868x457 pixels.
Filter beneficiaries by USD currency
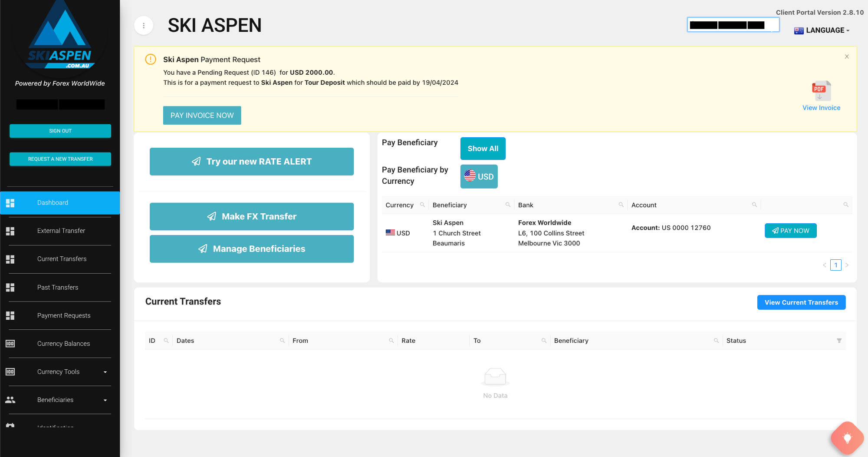[x=479, y=176]
